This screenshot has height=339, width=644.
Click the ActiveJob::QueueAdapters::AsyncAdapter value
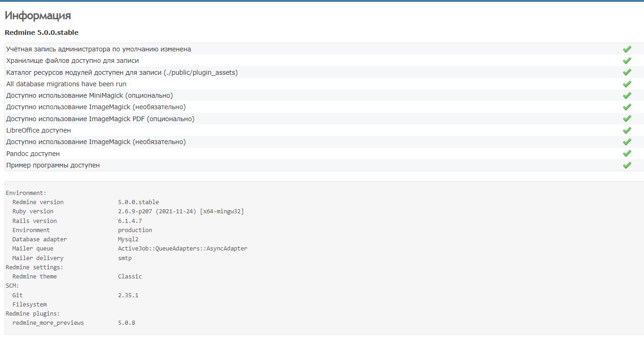tap(183, 249)
